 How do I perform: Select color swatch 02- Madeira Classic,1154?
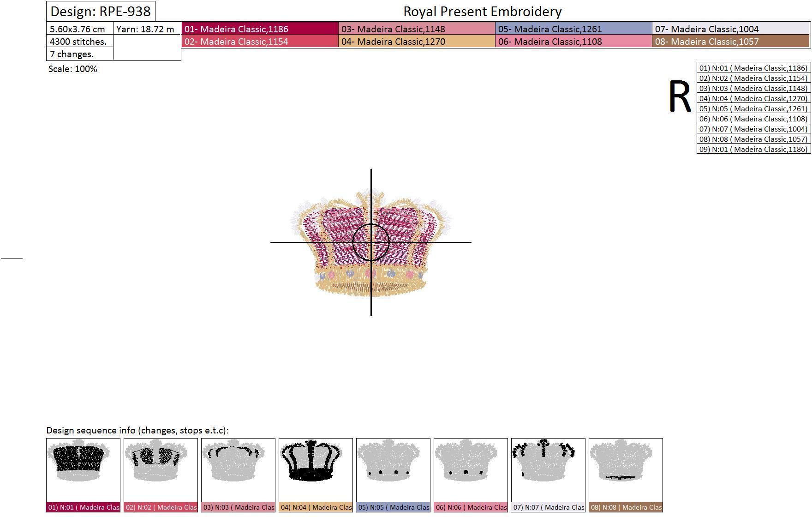click(260, 41)
